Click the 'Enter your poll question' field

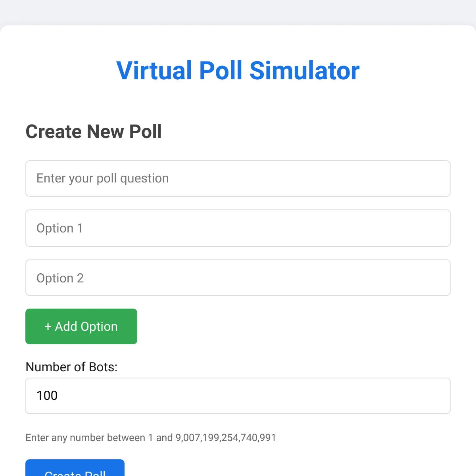(238, 178)
